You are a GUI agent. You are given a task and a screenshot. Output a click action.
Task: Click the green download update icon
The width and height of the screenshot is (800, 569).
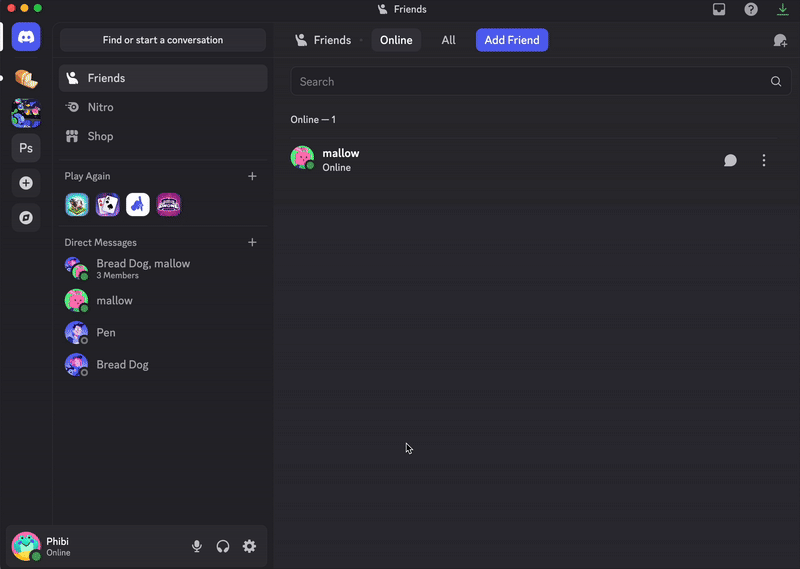783,9
